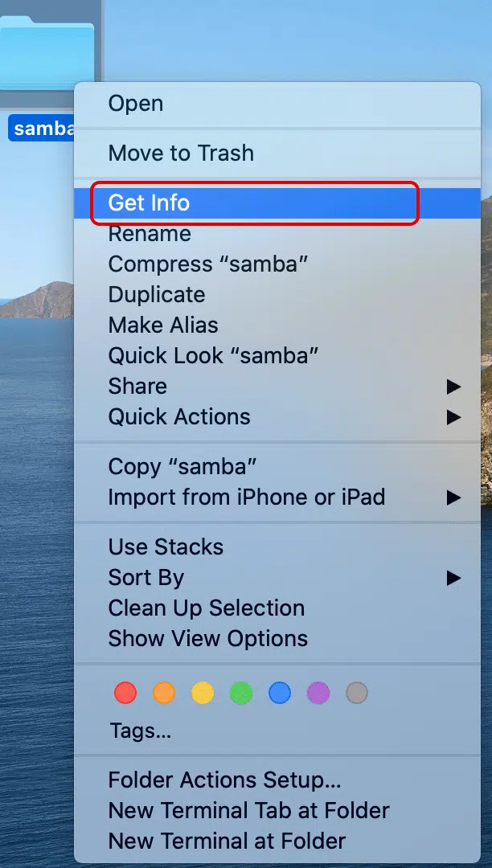
Task: Expand the Share submenu arrow
Action: 453,387
